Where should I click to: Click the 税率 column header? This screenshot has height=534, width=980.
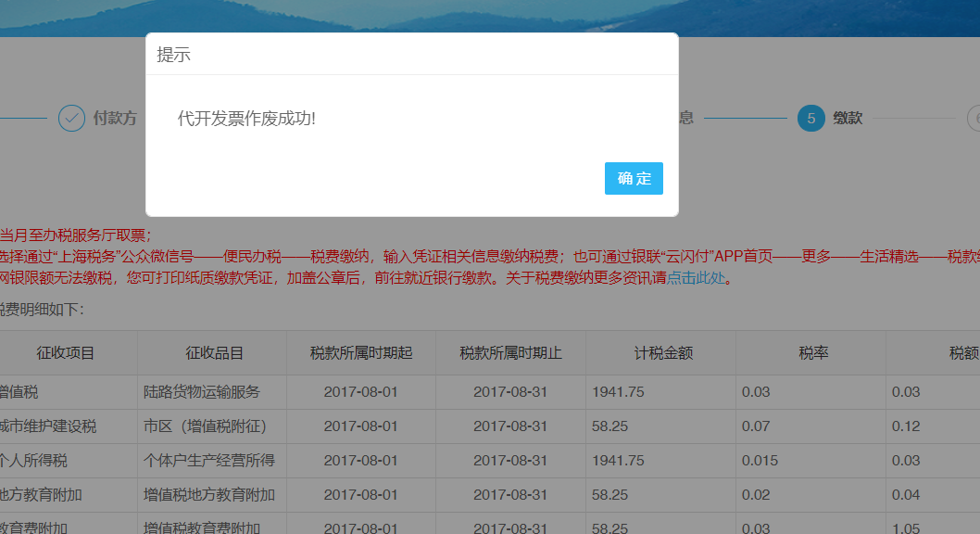[x=812, y=353]
